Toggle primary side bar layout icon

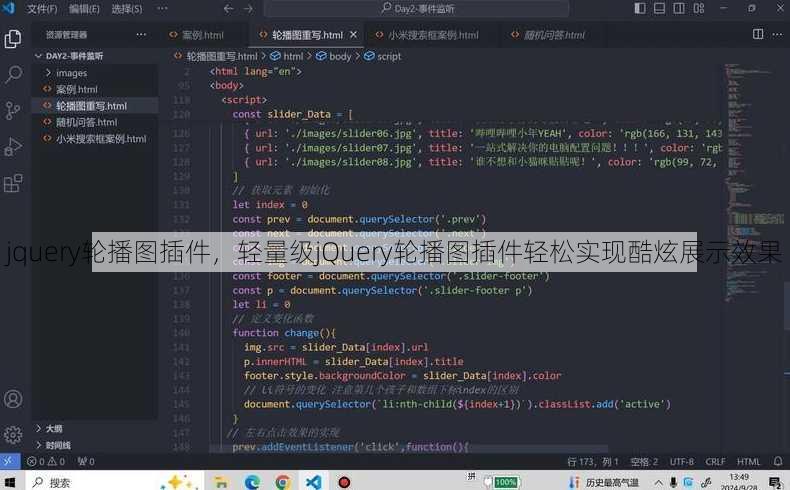(x=640, y=8)
